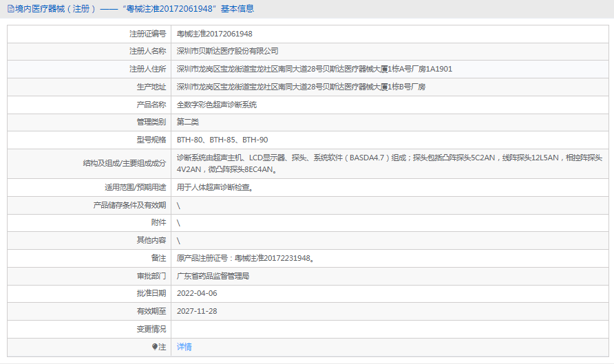This screenshot has width=614, height=364.
Task: Click the 适用范围/预期用途 row label
Action: (135, 187)
